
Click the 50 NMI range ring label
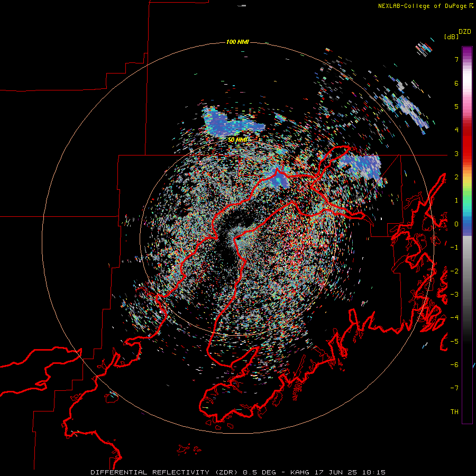[237, 140]
